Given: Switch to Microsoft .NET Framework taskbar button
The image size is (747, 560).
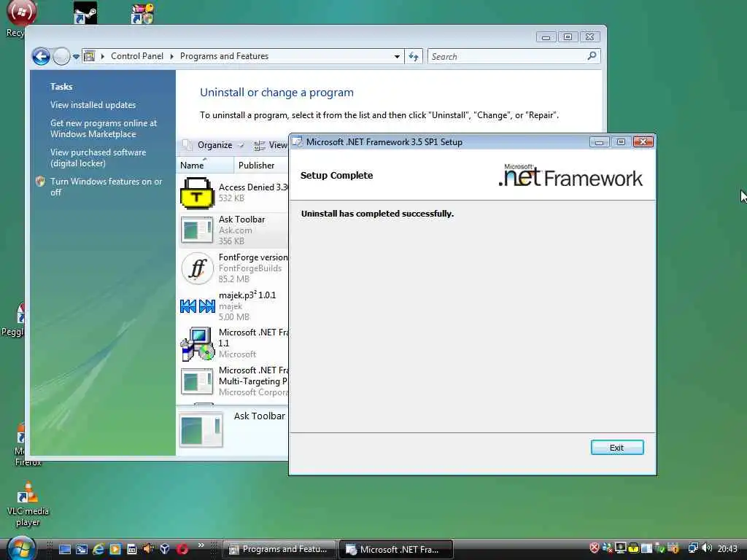Looking at the screenshot, I should [396, 549].
